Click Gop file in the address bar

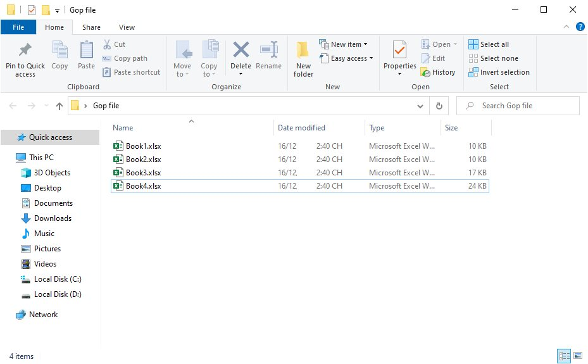106,106
